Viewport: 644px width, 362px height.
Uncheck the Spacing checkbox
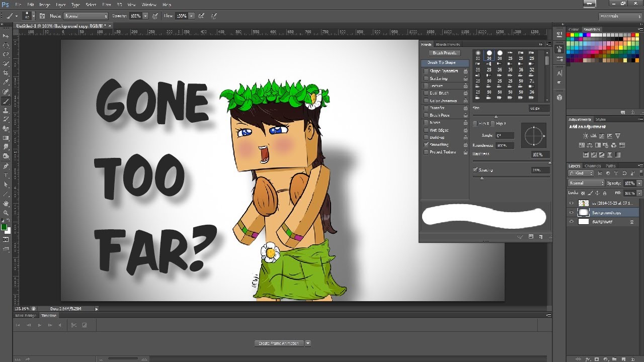pyautogui.click(x=475, y=170)
